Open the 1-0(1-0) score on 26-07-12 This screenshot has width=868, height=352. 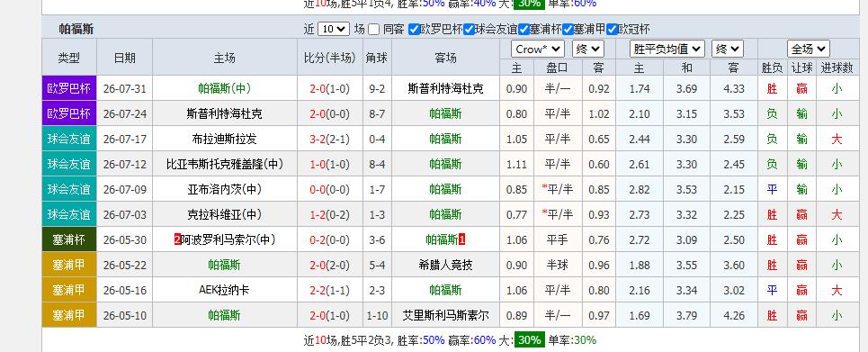pyautogui.click(x=330, y=164)
